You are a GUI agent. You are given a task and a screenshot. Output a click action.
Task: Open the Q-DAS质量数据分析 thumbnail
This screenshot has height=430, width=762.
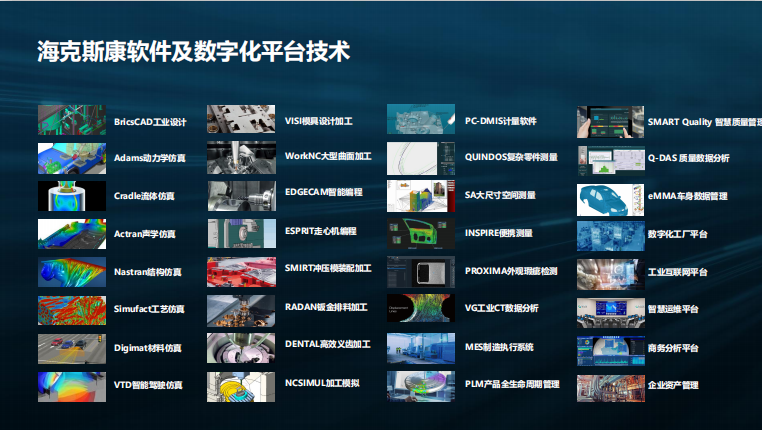tap(611, 161)
